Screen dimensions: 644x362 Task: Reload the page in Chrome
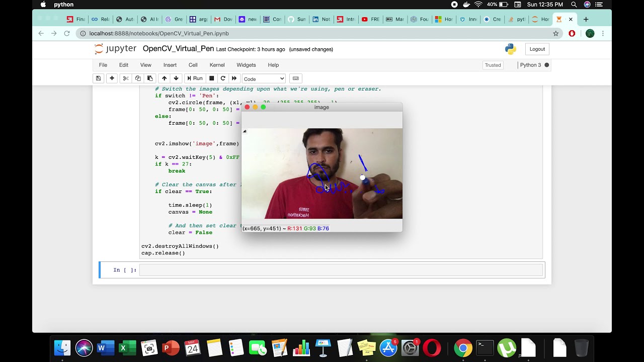pyautogui.click(x=67, y=34)
